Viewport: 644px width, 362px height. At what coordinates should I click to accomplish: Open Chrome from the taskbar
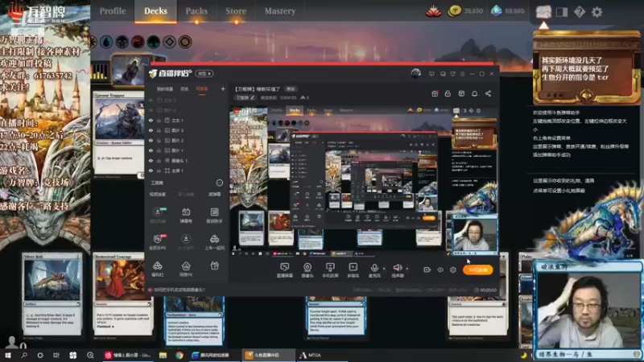pyautogui.click(x=179, y=355)
